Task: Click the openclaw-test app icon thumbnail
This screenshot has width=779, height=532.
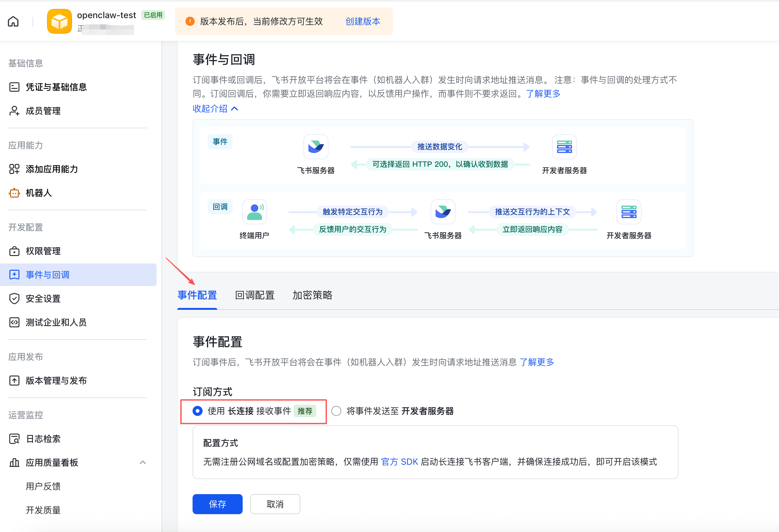Action: point(59,21)
